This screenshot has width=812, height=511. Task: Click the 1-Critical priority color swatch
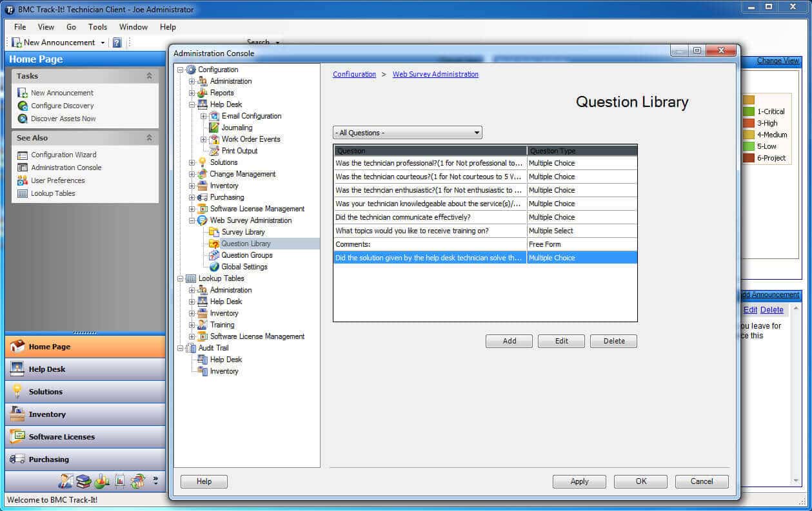749,111
